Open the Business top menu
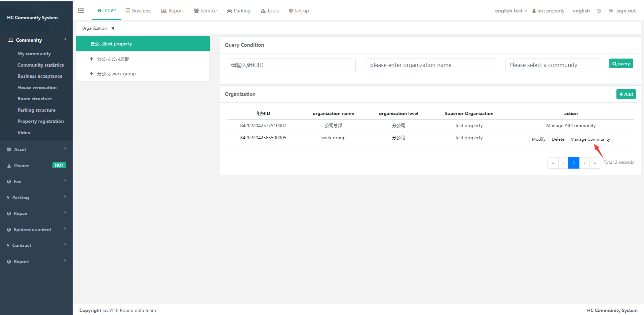 click(138, 11)
